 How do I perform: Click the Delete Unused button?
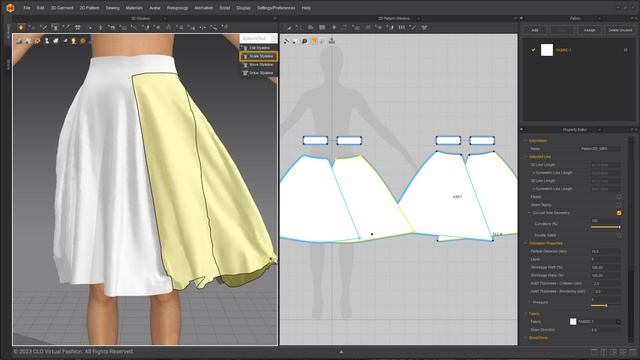pyautogui.click(x=620, y=30)
